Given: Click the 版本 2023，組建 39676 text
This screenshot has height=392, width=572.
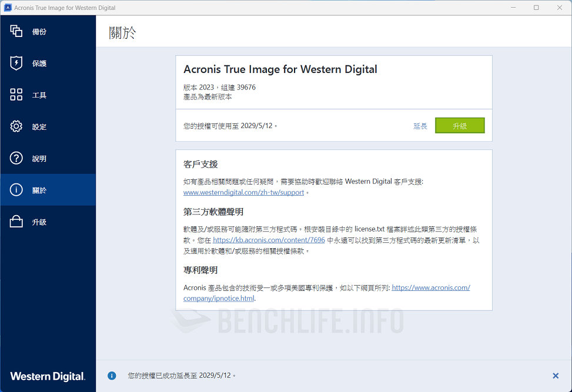Looking at the screenshot, I should click(x=219, y=87).
